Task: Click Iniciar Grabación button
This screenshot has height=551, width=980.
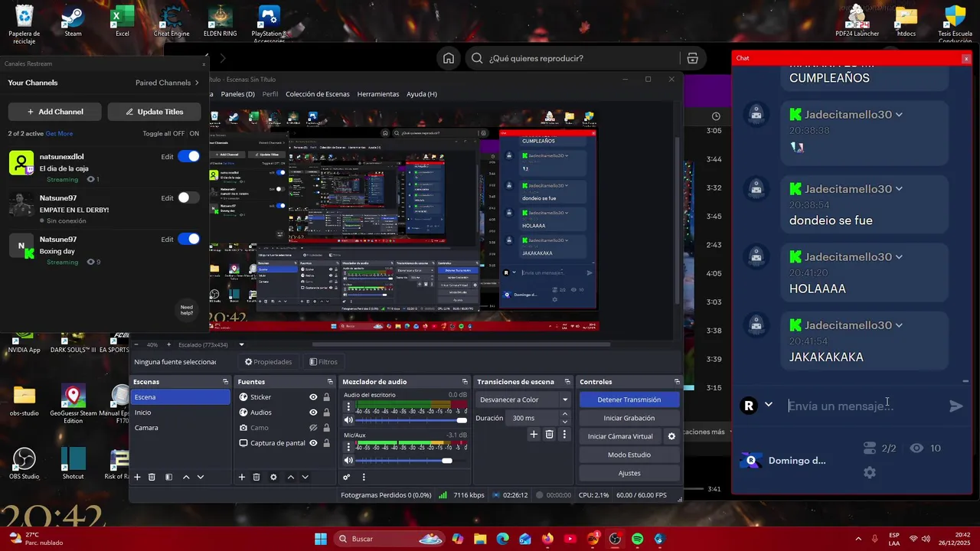Action: 629,418
